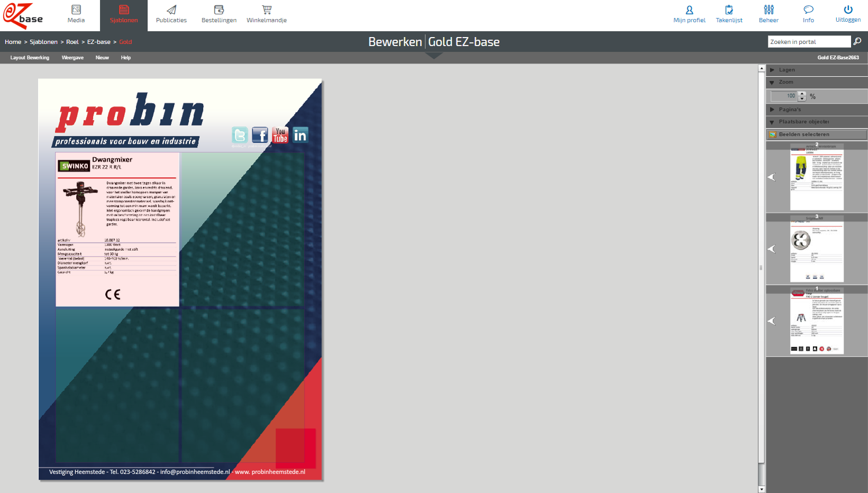
Task: Click the scrollbar up arrow
Action: click(x=762, y=68)
